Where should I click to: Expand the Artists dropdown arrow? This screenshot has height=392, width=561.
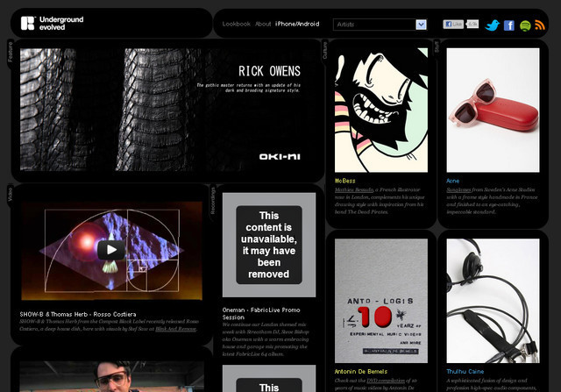click(421, 25)
